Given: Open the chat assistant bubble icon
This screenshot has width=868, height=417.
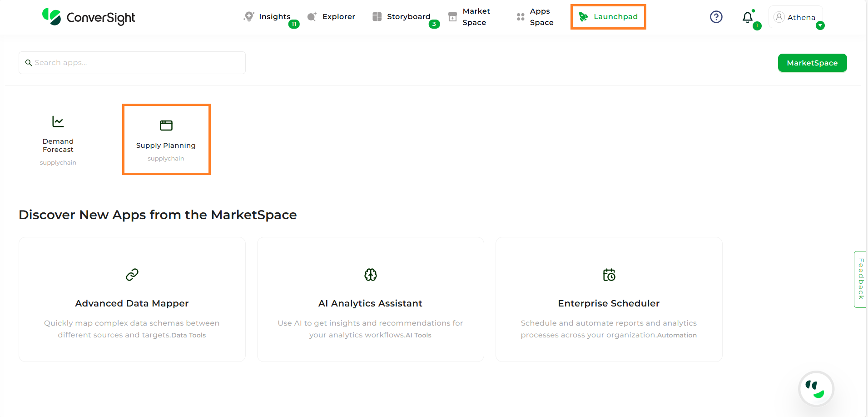Looking at the screenshot, I should pos(816,389).
